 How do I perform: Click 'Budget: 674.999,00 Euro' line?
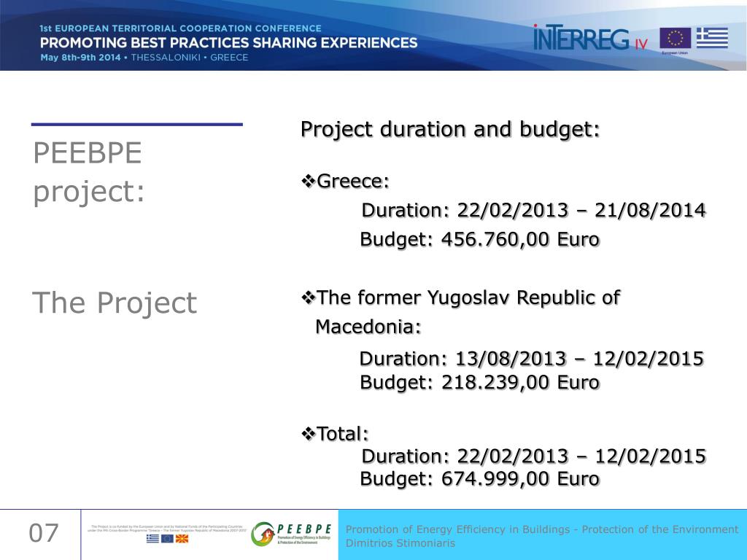point(480,478)
